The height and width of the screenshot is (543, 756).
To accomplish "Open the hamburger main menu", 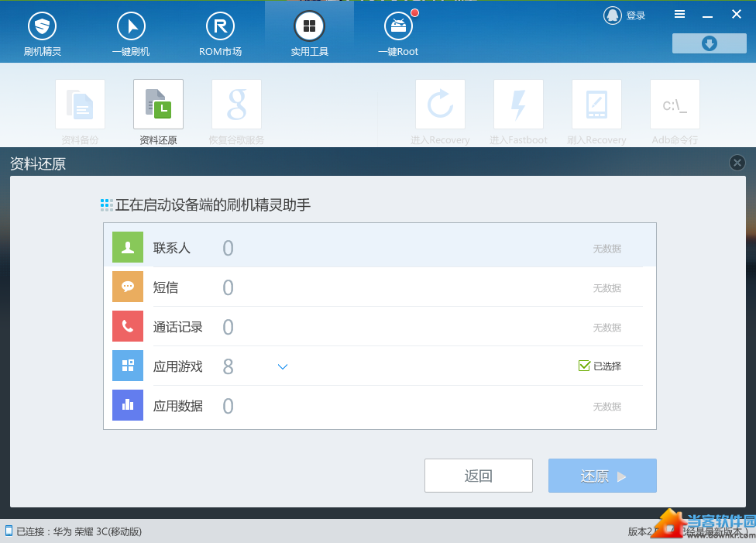I will coord(679,15).
